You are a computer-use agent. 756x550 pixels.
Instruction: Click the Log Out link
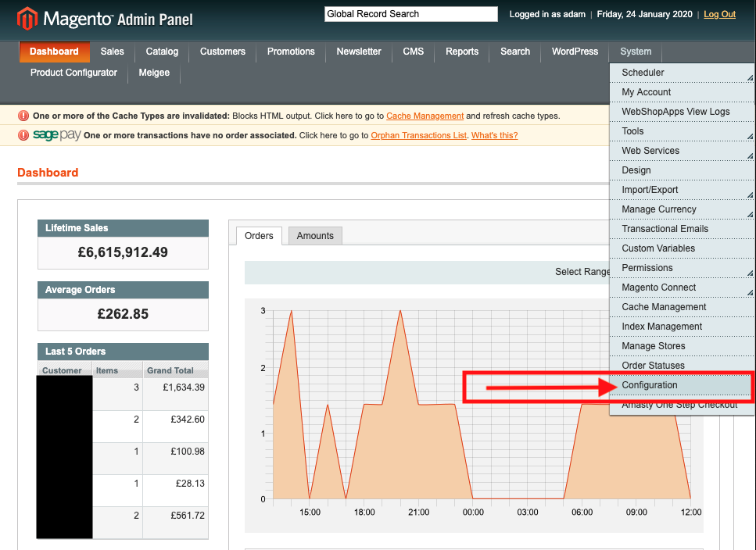tap(719, 14)
